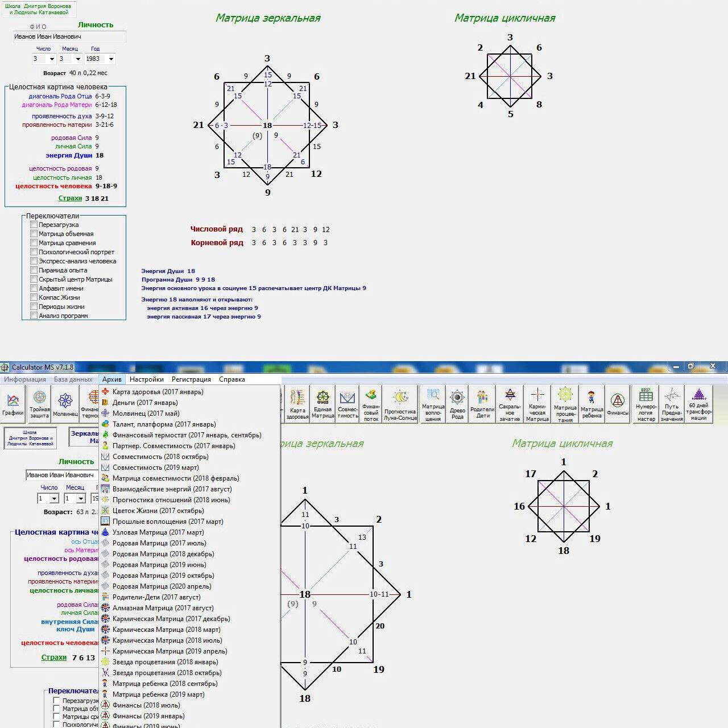The height and width of the screenshot is (728, 728).
Task: Enable the Перезагрузка checkbox
Action: [34, 225]
